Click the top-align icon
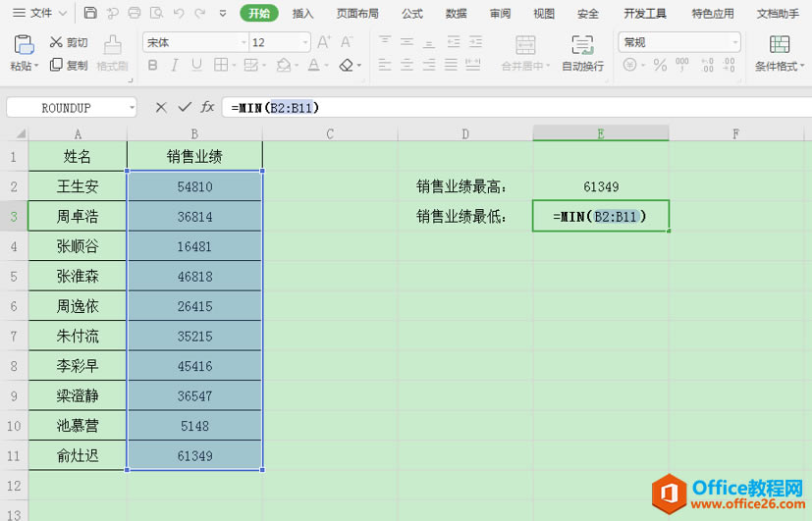This screenshot has width=812, height=521. tap(385, 41)
